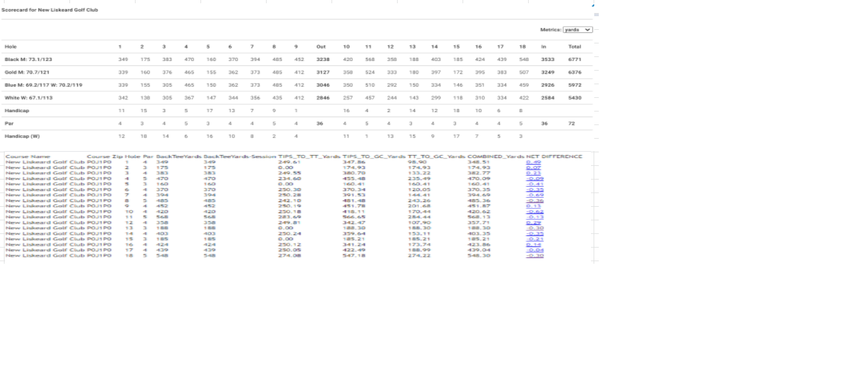
Task: Open the -0.62 net difference link
Action: point(535,212)
